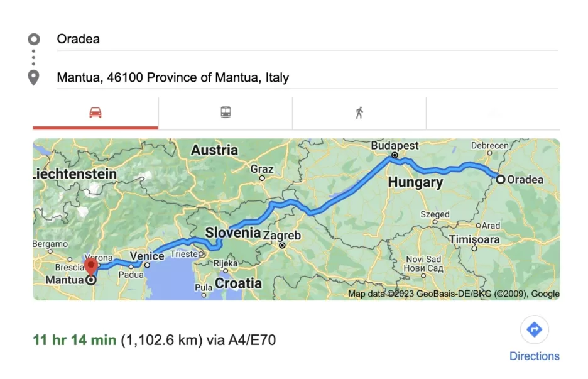This screenshot has width=588, height=379.
Task: Click the Venice city marker on map
Action: click(x=147, y=265)
